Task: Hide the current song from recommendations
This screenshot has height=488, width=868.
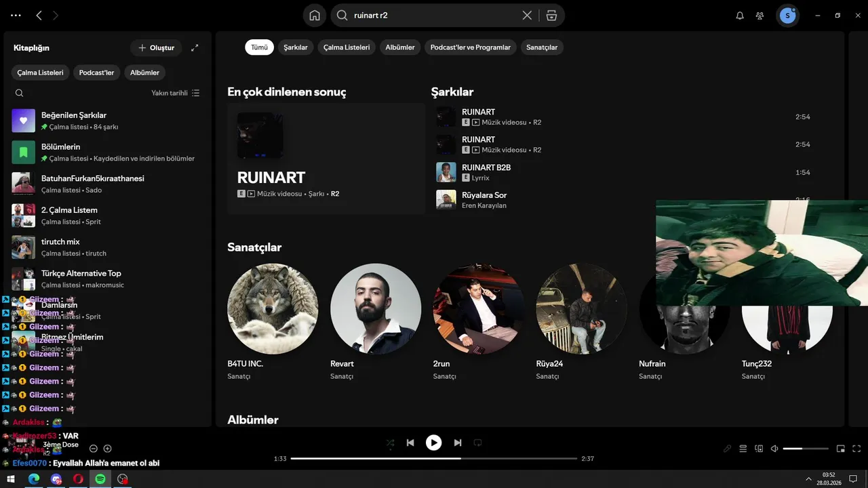Action: coord(94,449)
